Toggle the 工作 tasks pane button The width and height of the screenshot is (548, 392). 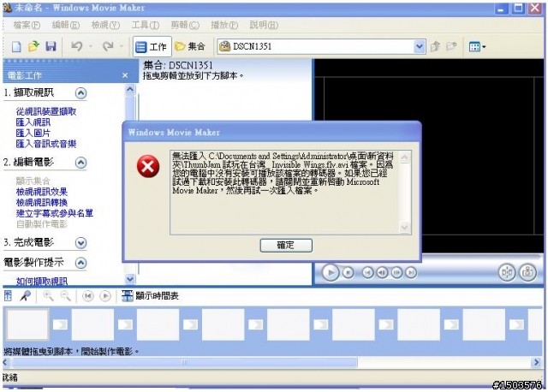pyautogui.click(x=152, y=46)
